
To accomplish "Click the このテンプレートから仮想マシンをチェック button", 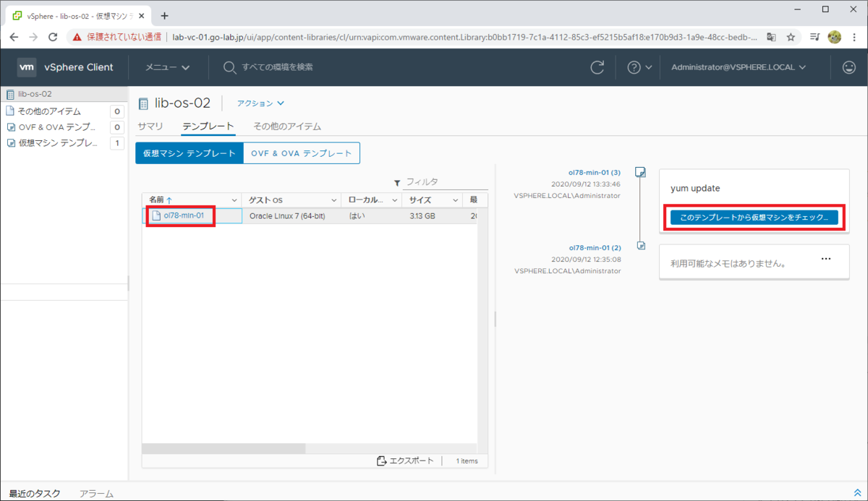I will [754, 217].
